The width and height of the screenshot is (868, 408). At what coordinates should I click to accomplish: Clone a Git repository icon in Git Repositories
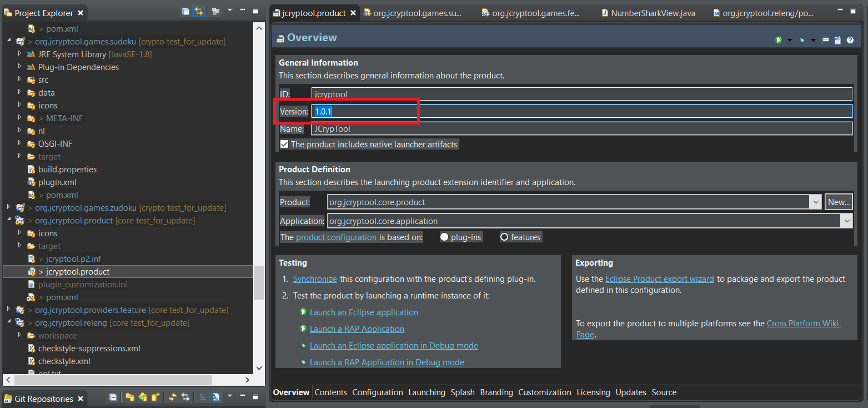click(143, 397)
